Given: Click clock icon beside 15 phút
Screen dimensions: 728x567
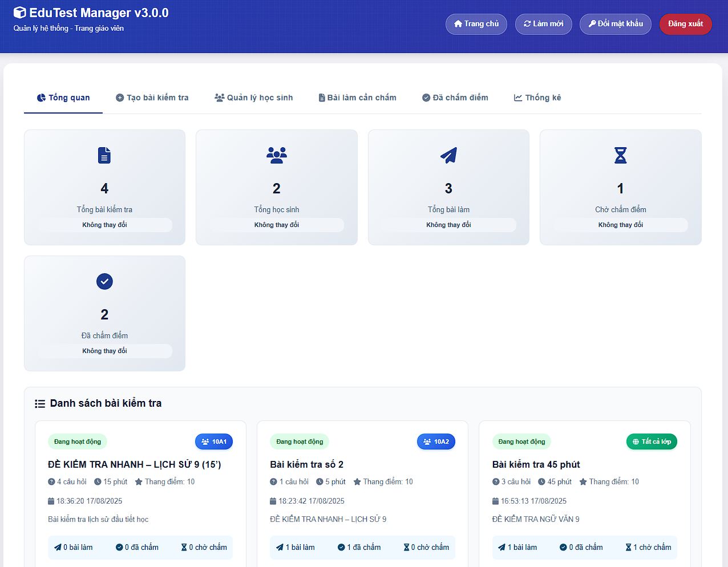Looking at the screenshot, I should click(98, 481).
